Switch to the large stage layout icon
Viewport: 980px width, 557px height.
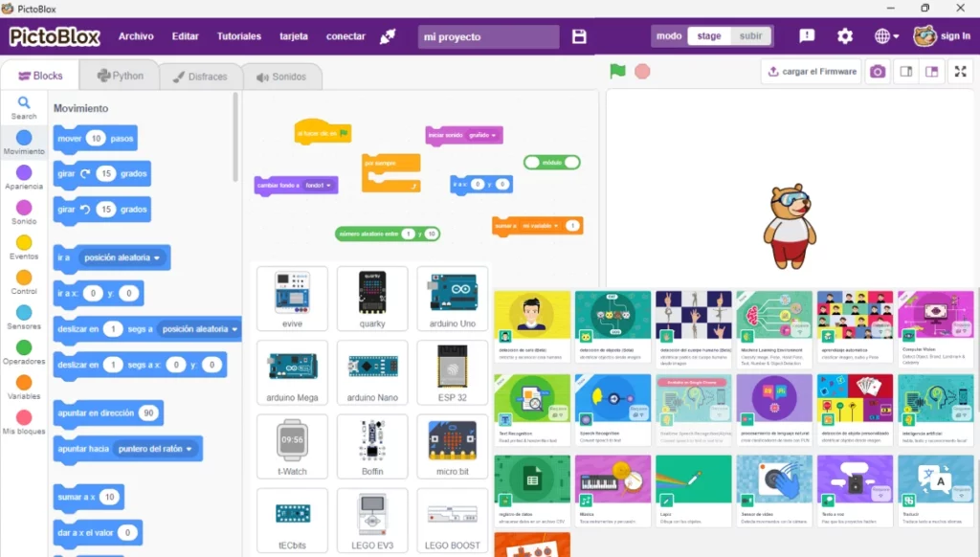[932, 72]
